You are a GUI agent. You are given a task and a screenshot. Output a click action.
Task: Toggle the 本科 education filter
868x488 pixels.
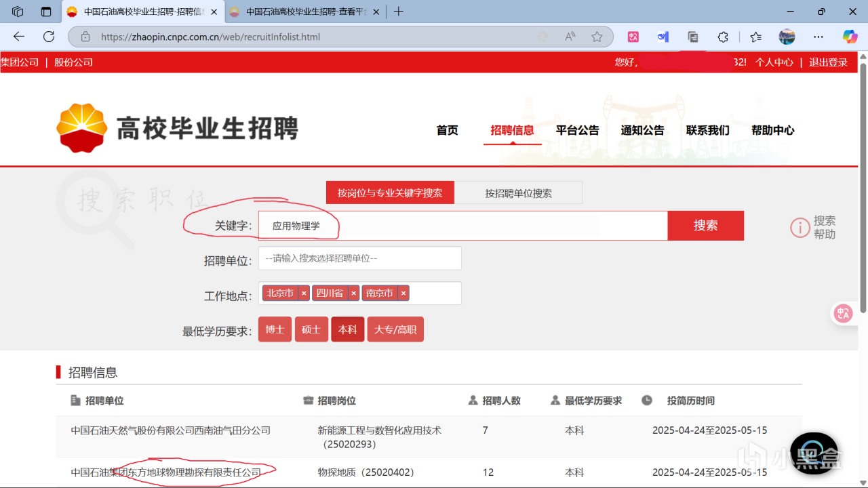348,329
